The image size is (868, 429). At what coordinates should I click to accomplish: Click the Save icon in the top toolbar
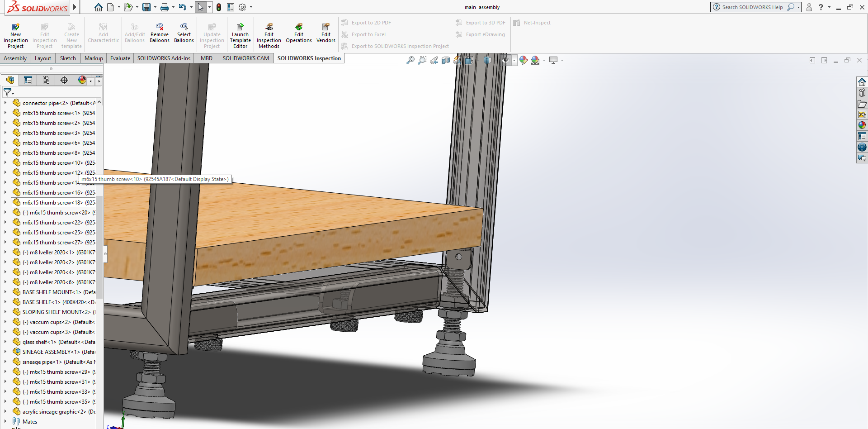tap(146, 7)
